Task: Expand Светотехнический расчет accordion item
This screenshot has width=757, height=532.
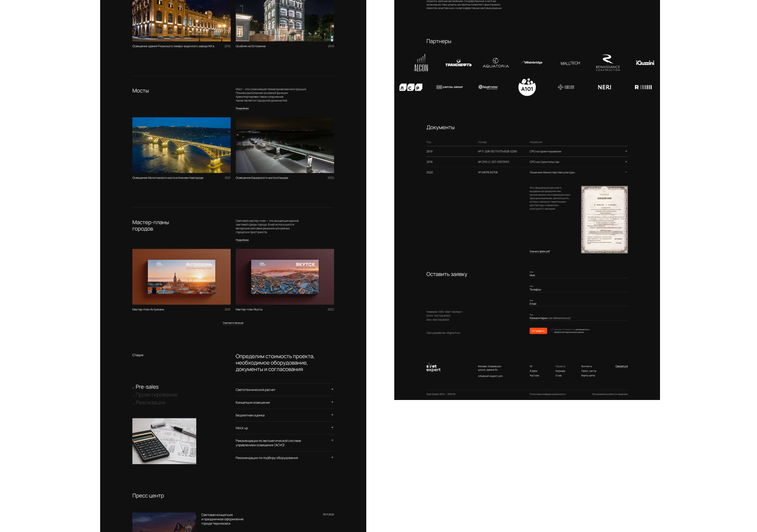Action: click(x=332, y=389)
